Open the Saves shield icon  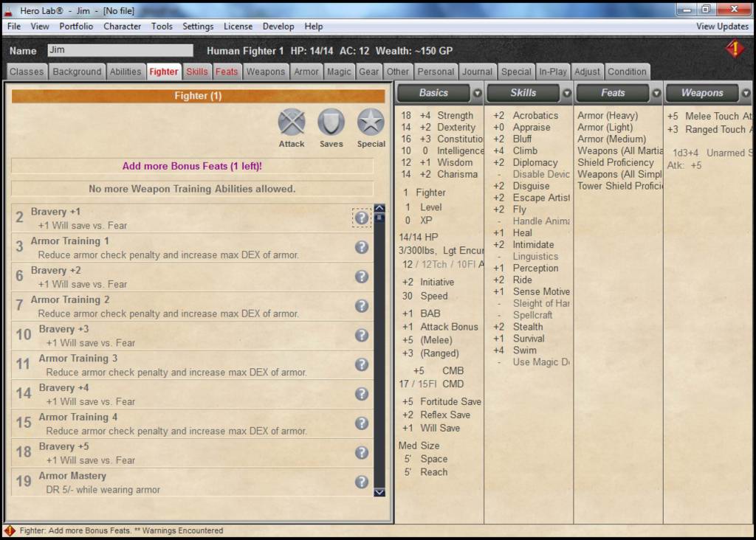pos(331,122)
